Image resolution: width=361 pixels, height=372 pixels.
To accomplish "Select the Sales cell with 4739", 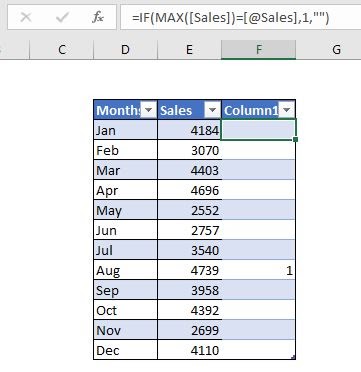I will coord(189,270).
